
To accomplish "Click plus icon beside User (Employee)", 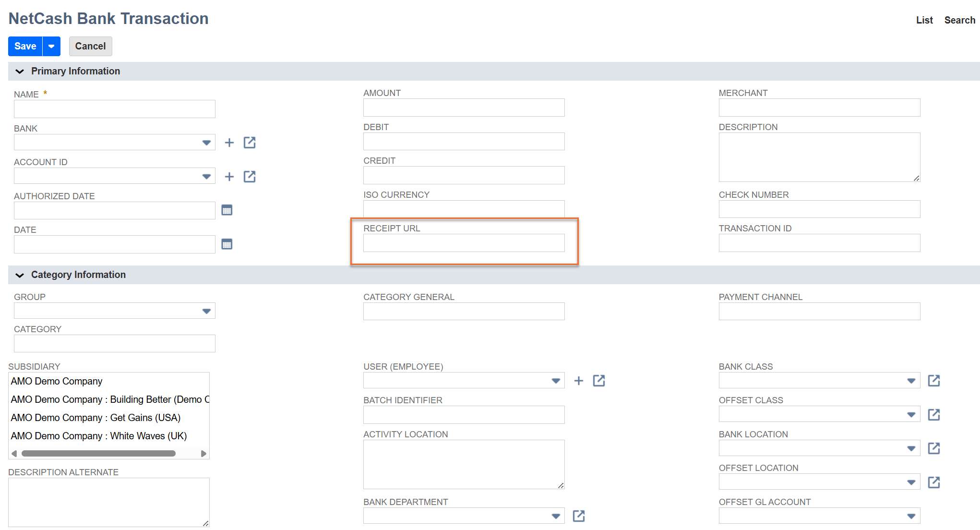I will (x=579, y=381).
